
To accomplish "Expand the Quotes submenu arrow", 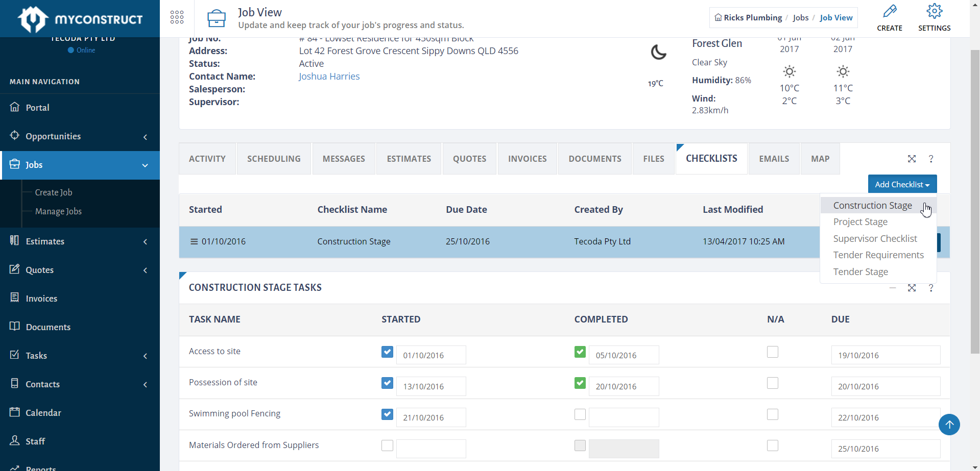I will (145, 270).
